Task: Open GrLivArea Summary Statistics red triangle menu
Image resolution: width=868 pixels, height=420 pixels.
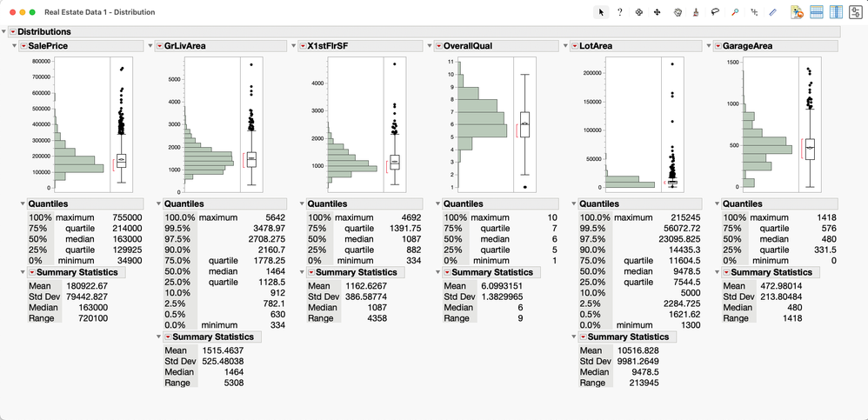Action: click(x=167, y=337)
